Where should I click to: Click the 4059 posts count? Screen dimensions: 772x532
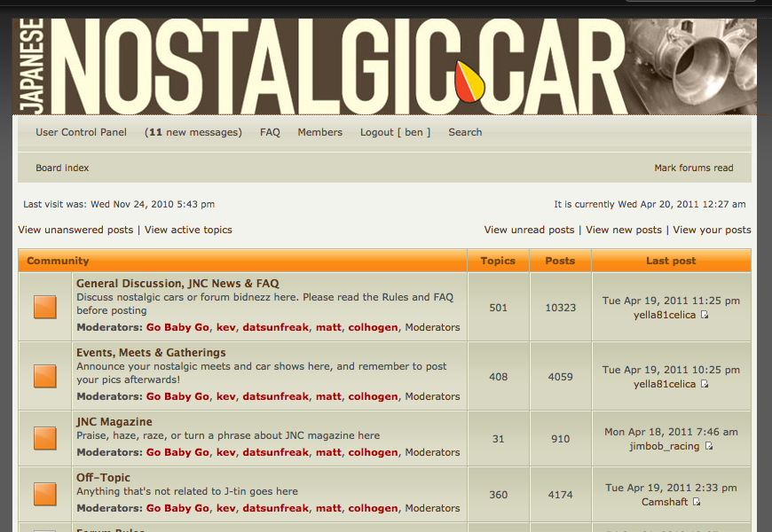coord(560,377)
